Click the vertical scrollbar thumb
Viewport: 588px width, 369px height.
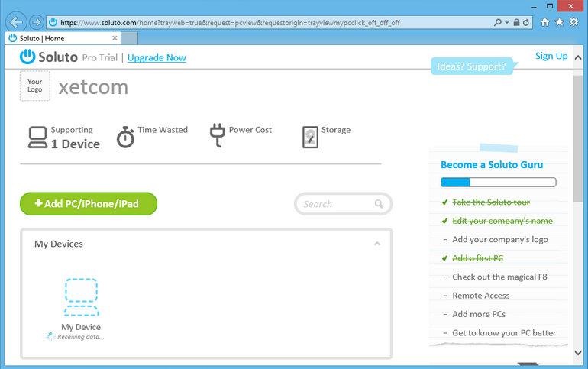tap(578, 139)
